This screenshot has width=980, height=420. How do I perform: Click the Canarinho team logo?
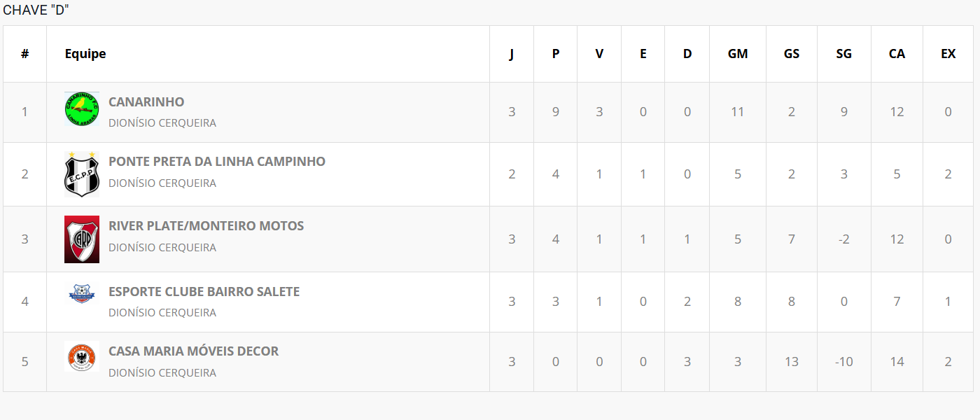point(82,110)
